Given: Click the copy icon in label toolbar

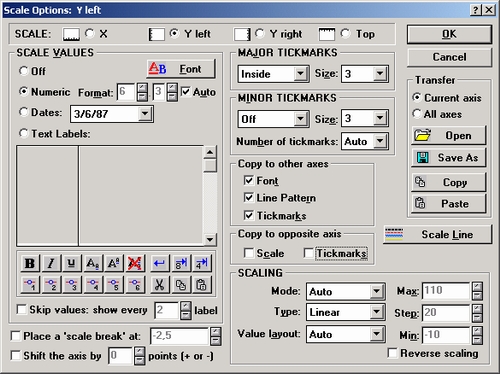Looking at the screenshot, I should click(181, 285).
